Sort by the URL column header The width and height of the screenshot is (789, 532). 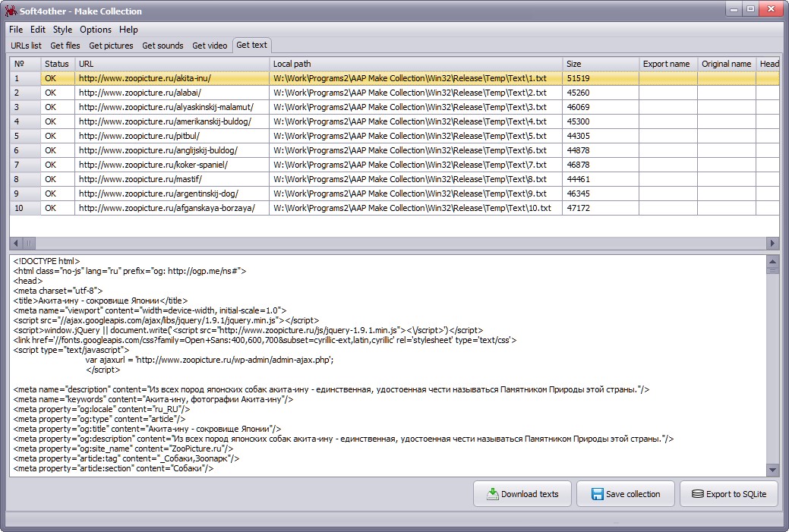(x=172, y=64)
